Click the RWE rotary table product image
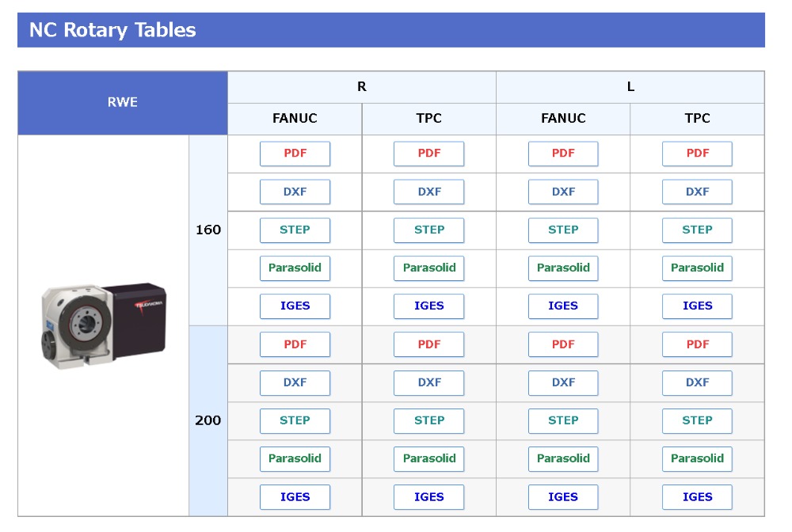792x532 pixels. pos(104,325)
